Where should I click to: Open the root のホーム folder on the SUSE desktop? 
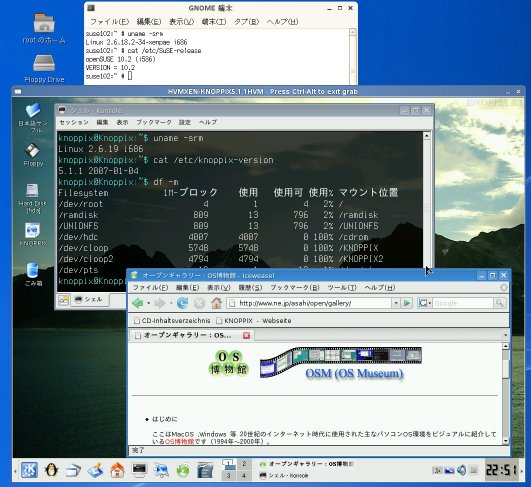(x=44, y=29)
